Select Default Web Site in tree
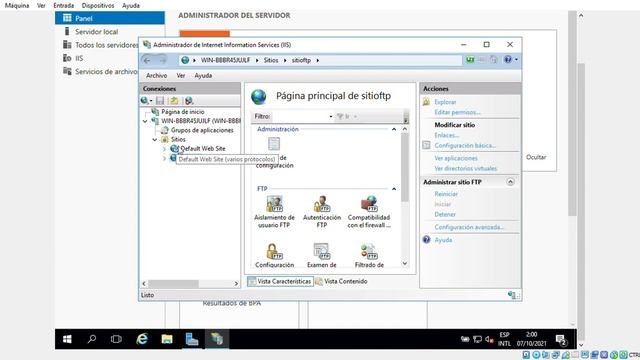Screen dimensions: 640x360 point(203,149)
